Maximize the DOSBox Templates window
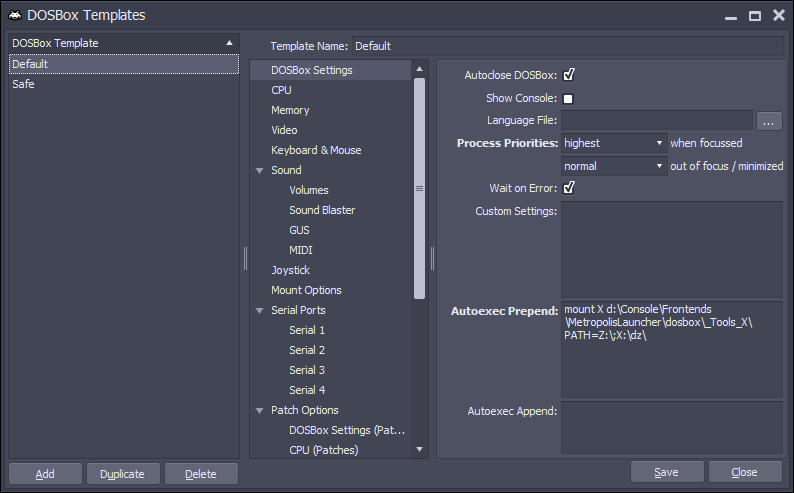794x493 pixels. coord(755,16)
